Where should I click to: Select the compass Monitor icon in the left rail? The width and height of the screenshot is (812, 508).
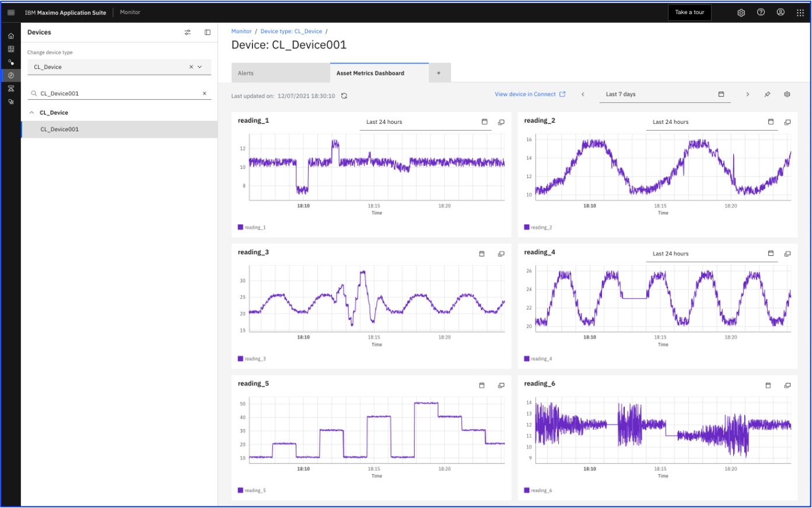[10, 75]
